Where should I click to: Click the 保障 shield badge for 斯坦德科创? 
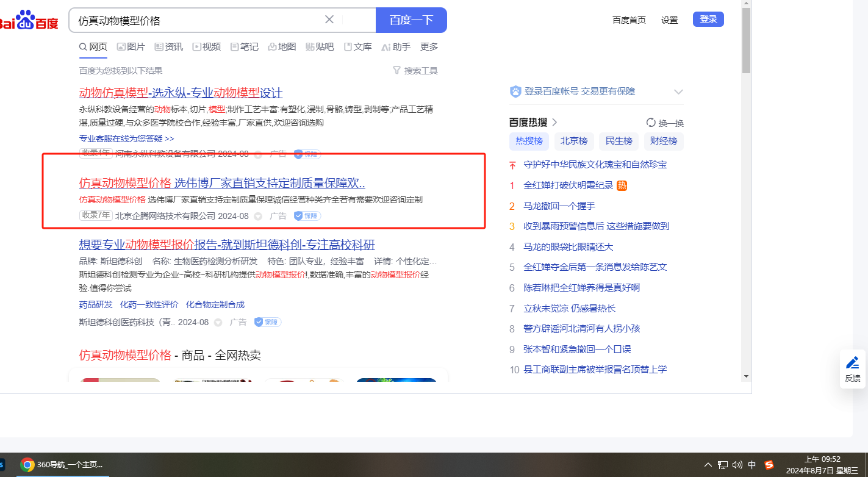[268, 322]
